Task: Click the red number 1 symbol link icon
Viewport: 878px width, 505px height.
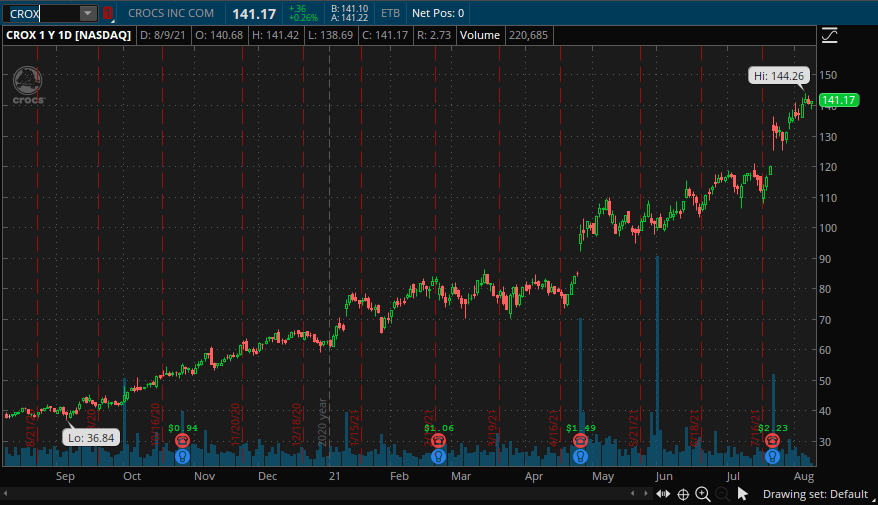Action: coord(108,13)
